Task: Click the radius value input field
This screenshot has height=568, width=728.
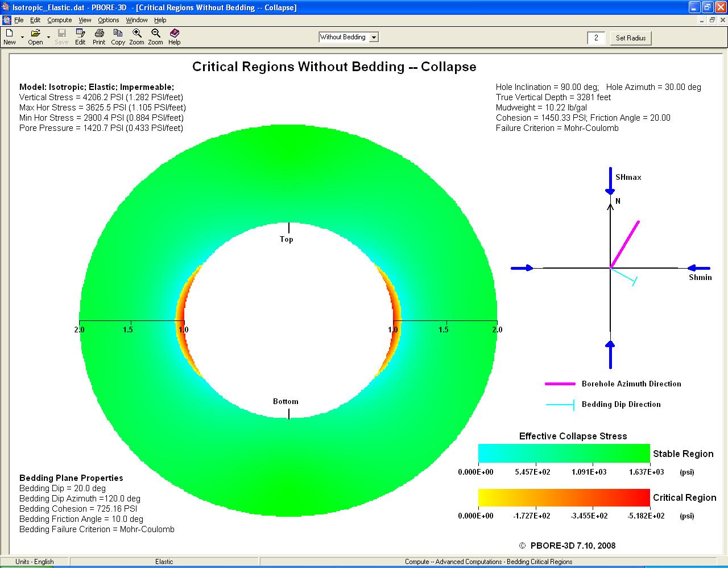Action: point(595,38)
